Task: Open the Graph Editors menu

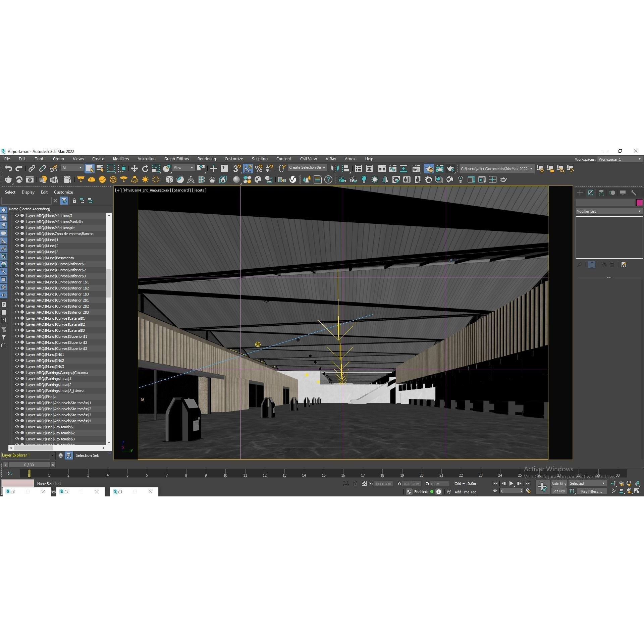Action: click(176, 159)
